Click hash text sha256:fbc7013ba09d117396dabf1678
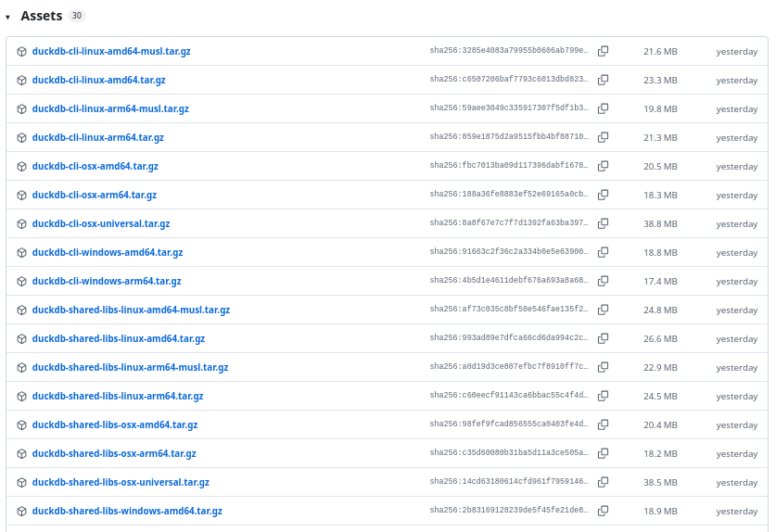This screenshot has height=532, width=776. coord(509,165)
